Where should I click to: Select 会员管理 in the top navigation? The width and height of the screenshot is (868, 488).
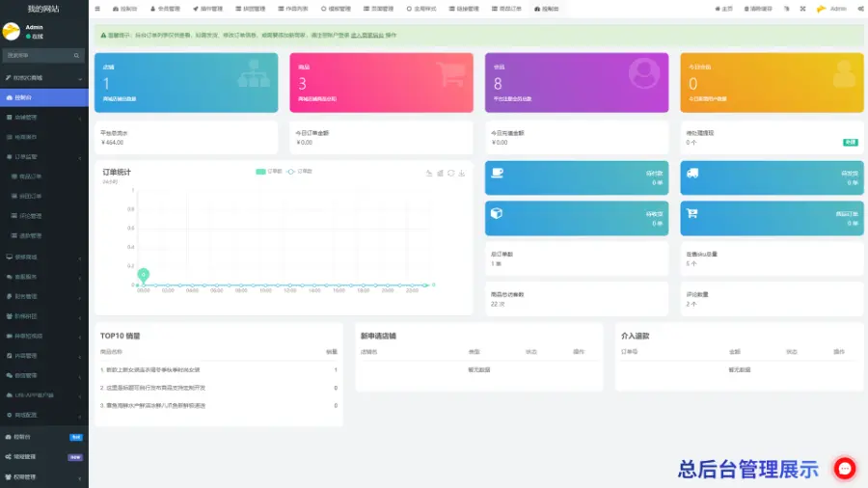[164, 8]
